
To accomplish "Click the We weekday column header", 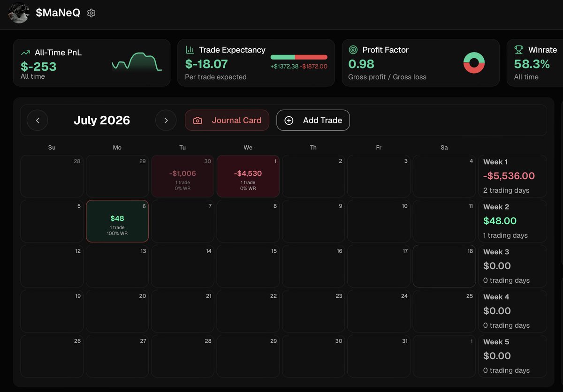I will point(248,147).
